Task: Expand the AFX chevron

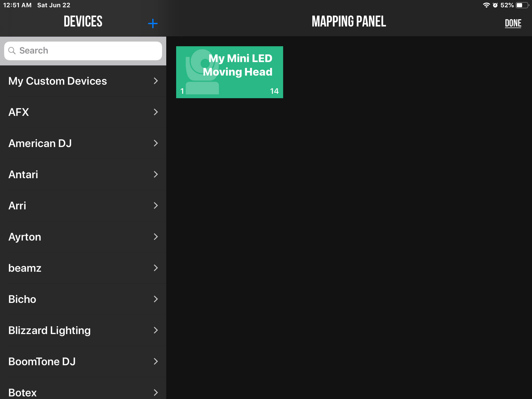Action: [x=156, y=112]
